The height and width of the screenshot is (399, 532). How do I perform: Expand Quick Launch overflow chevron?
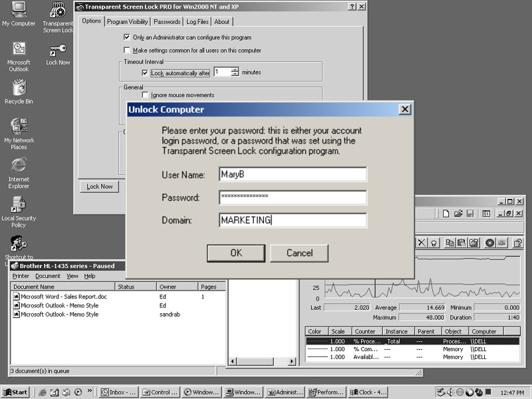tap(90, 390)
